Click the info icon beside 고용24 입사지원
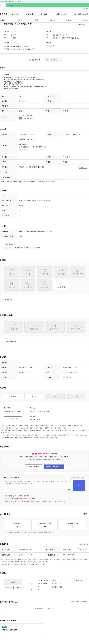 77,523
